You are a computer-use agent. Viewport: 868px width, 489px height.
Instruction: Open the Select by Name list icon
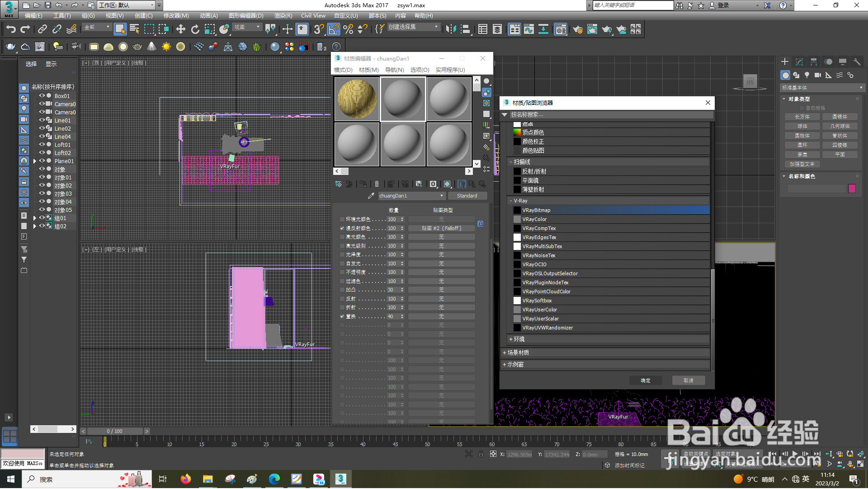pyautogui.click(x=134, y=29)
